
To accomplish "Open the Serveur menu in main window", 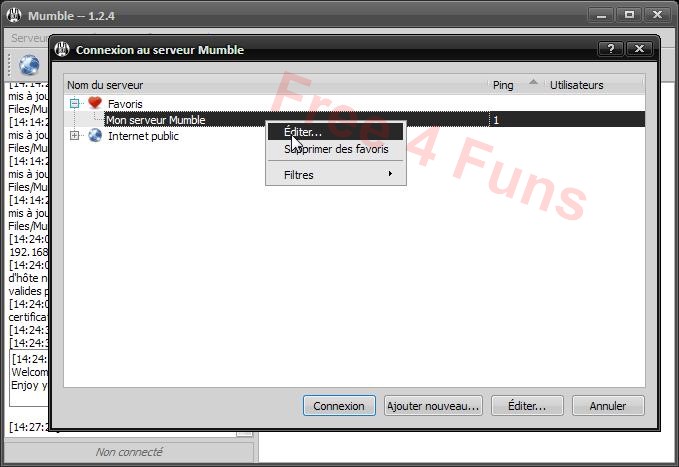I will point(29,38).
